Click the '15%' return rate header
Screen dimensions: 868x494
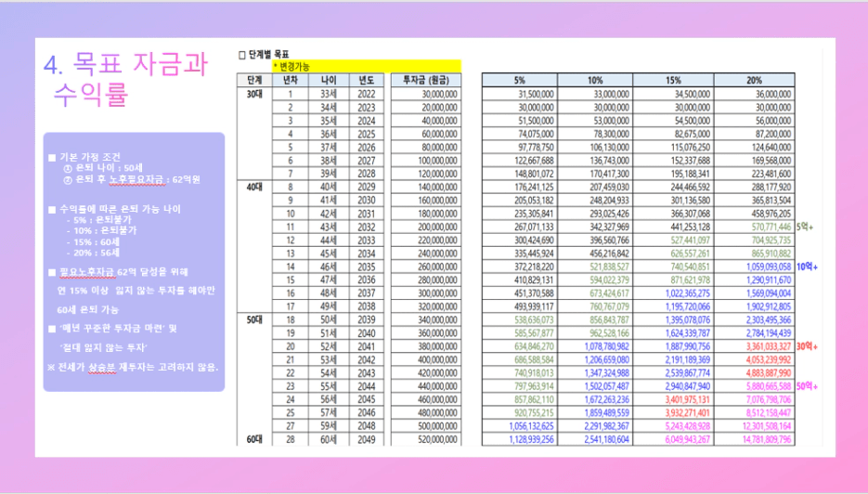672,80
